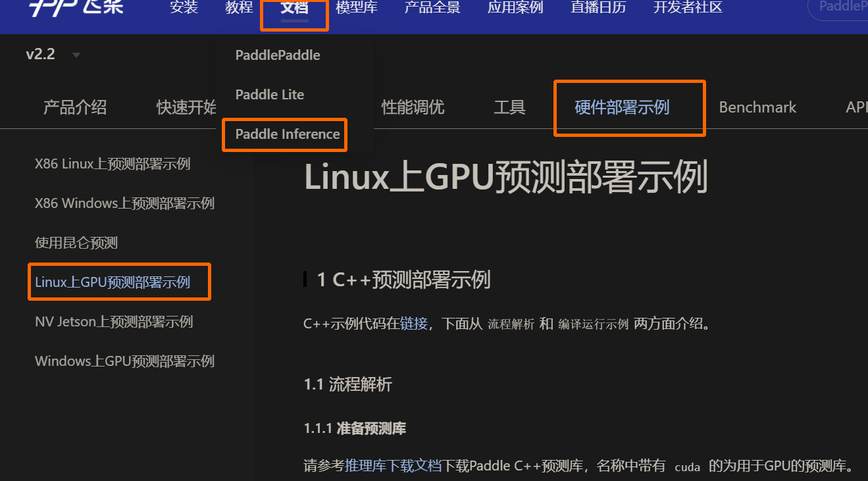Choose Paddle Inference in the open dropdown

pyautogui.click(x=284, y=134)
